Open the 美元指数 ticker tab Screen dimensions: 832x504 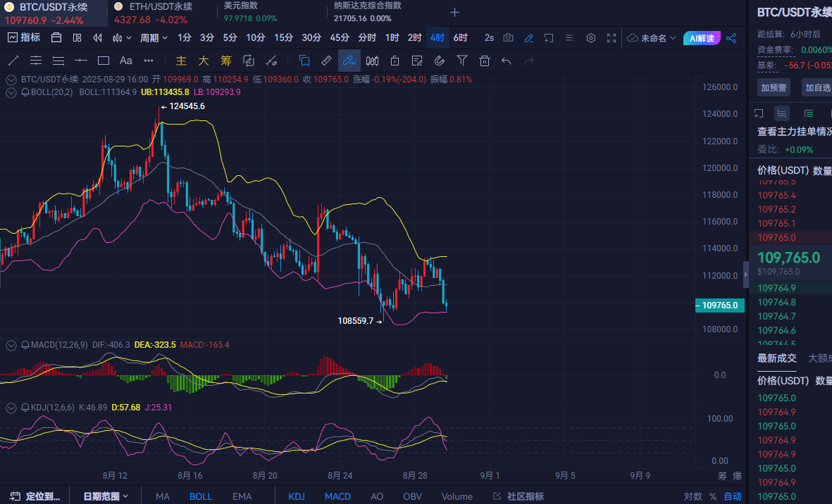(250, 12)
